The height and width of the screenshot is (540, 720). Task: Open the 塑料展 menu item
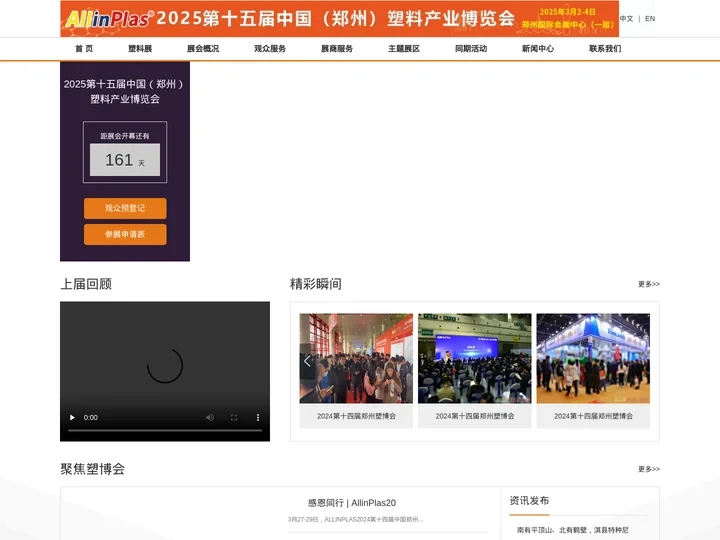[x=140, y=49]
